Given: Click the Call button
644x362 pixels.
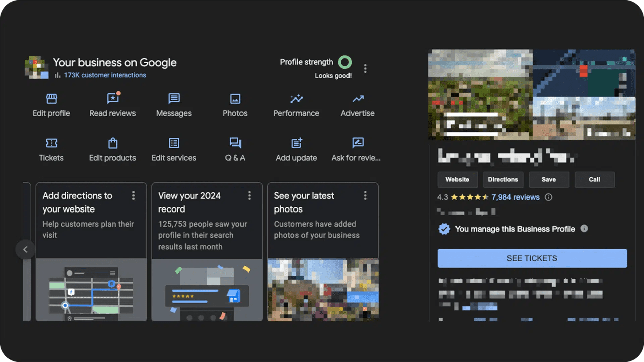Looking at the screenshot, I should tap(594, 180).
